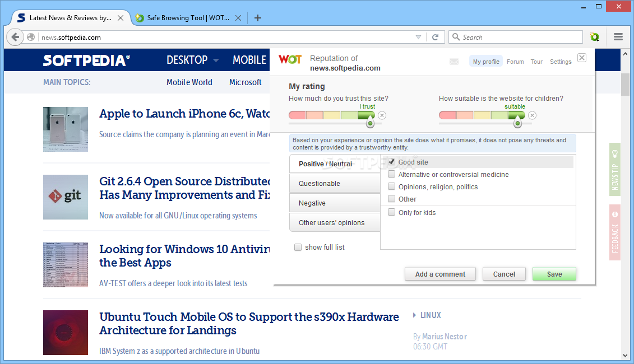The width and height of the screenshot is (634, 364).
Task: Check the Other category checkbox
Action: 391,199
